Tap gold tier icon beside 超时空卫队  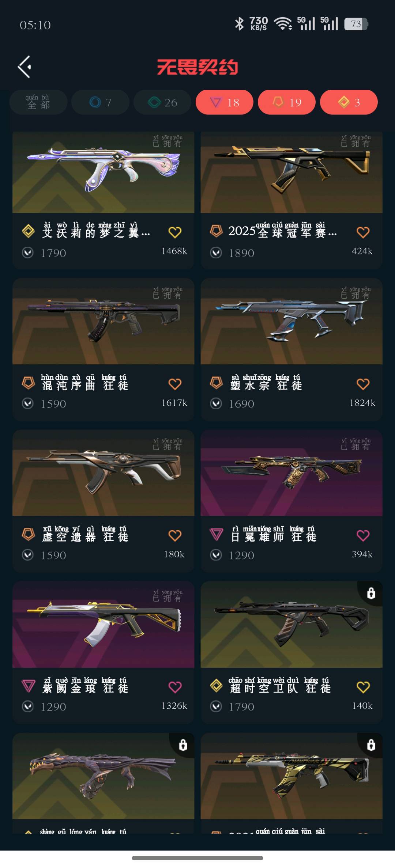tap(216, 686)
